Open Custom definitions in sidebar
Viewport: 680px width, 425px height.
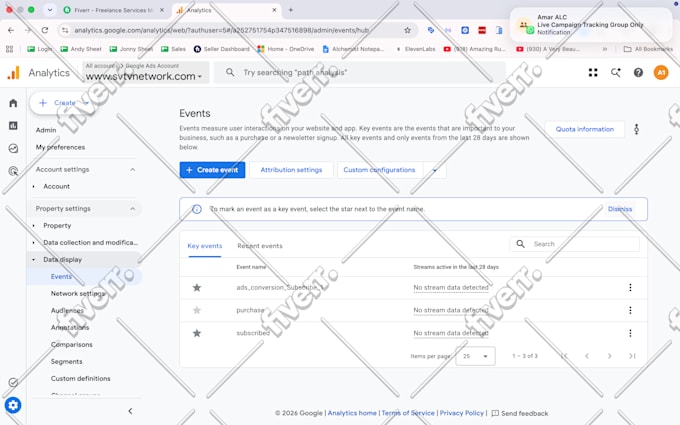tap(81, 378)
